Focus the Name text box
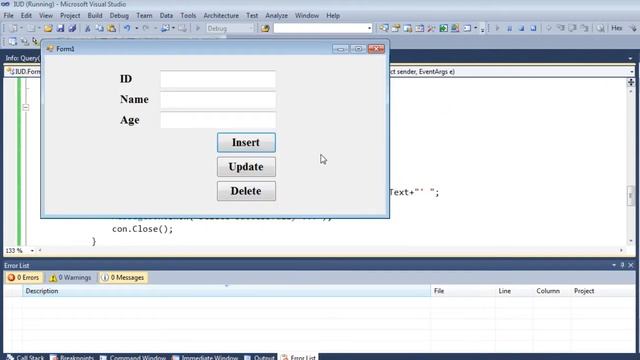The width and height of the screenshot is (640, 360). click(218, 100)
